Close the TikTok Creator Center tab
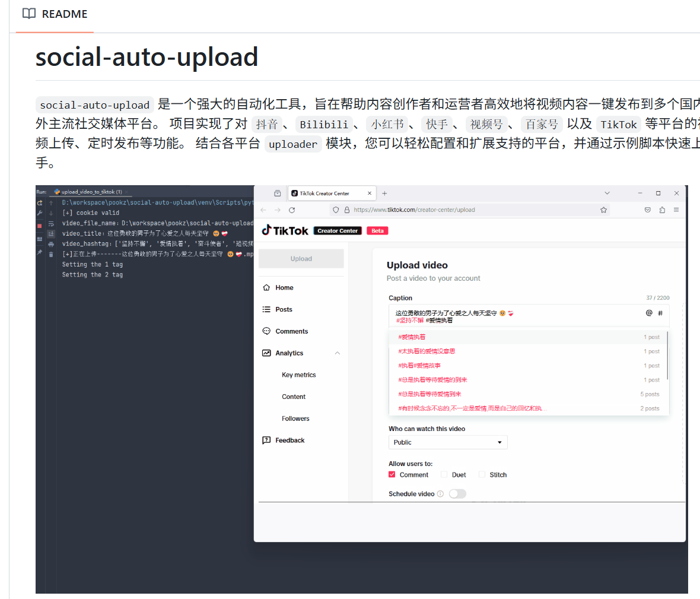 [x=370, y=194]
